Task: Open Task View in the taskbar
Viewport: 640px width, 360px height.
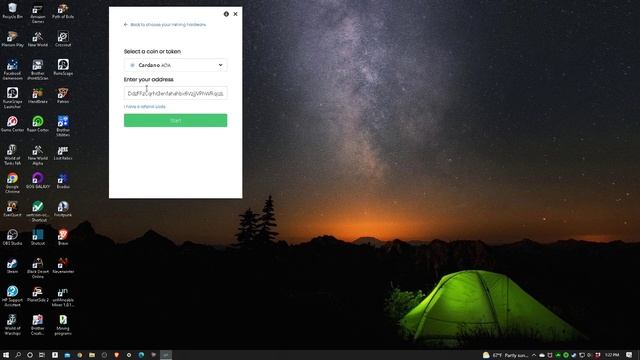Action: point(42,355)
